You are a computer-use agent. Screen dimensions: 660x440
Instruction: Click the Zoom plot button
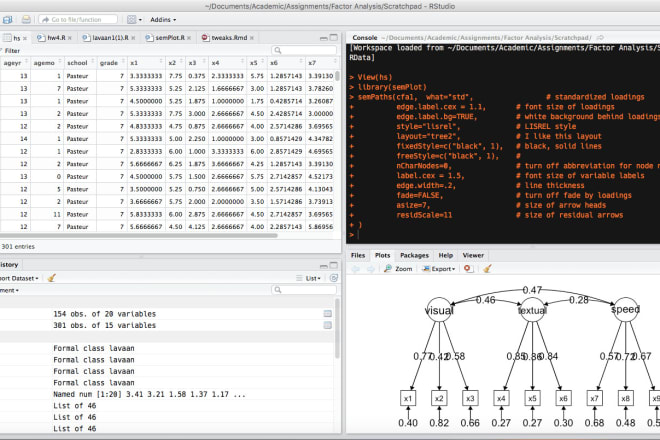point(398,269)
